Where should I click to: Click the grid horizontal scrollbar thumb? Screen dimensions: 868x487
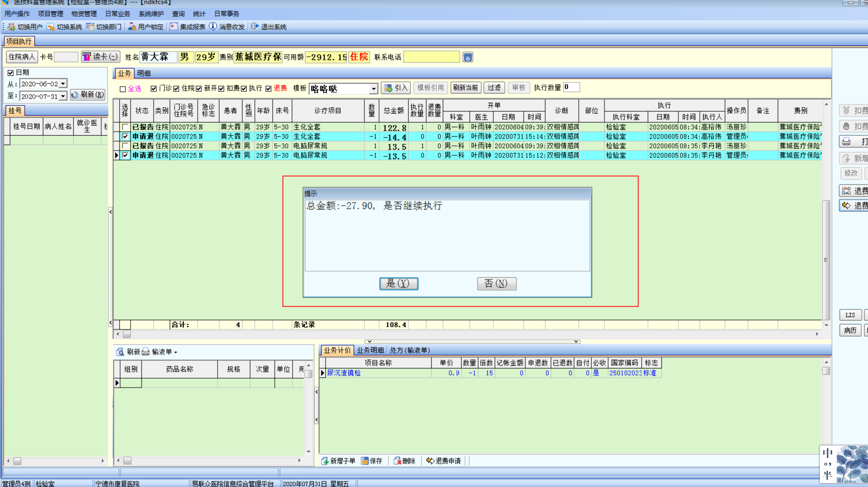(127, 334)
